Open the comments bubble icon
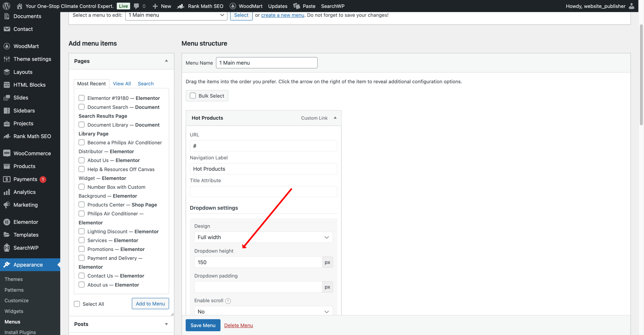 click(x=136, y=6)
